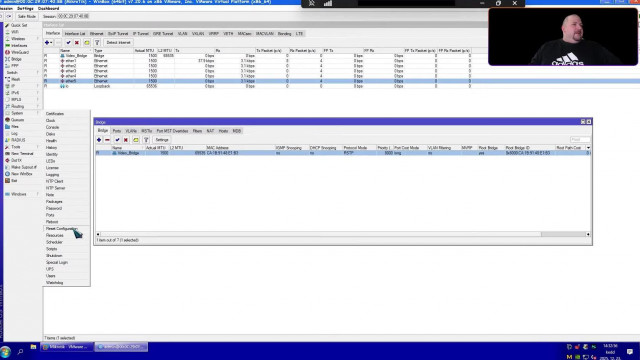The width and height of the screenshot is (640, 360).
Task: Open RADIUS from the sidebar
Action: [18, 140]
